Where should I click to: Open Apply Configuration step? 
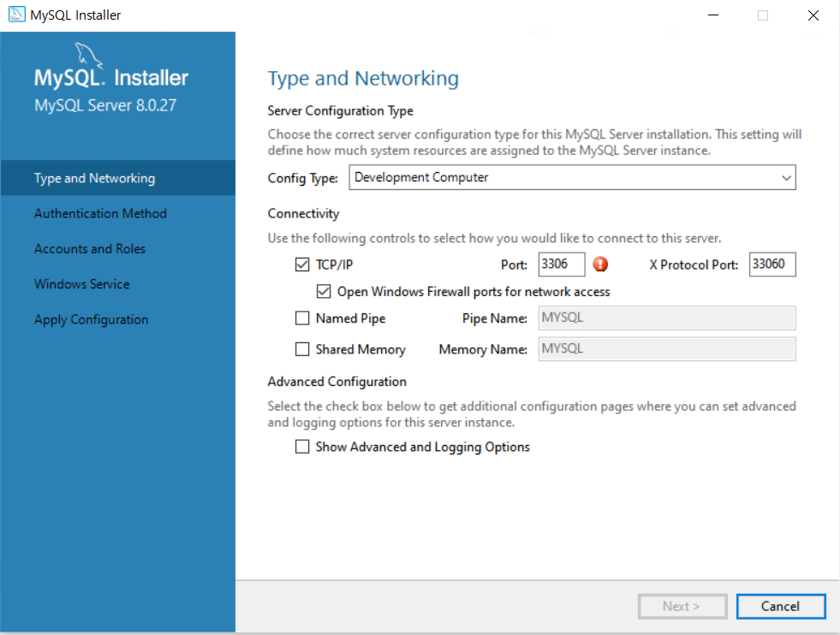pyautogui.click(x=91, y=320)
